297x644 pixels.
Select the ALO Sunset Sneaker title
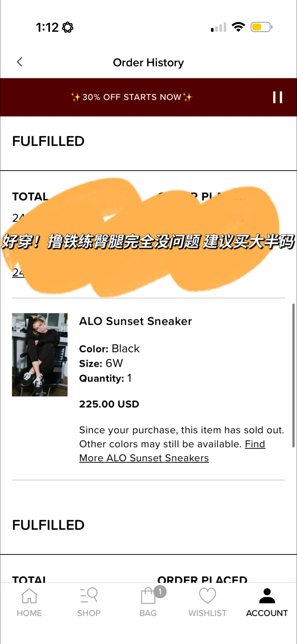[136, 321]
